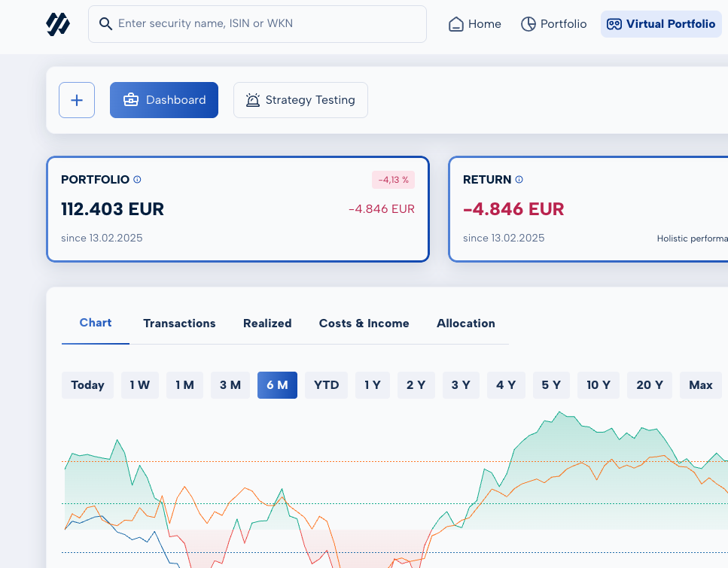728x568 pixels.
Task: Select the 2 Y time range
Action: tap(416, 385)
